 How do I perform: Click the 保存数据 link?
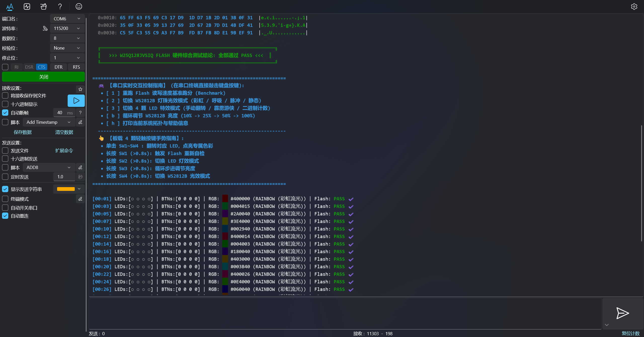pyautogui.click(x=23, y=132)
